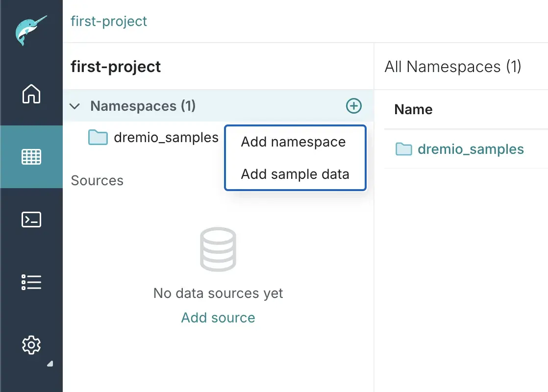Click the first-project panel heading

click(116, 67)
